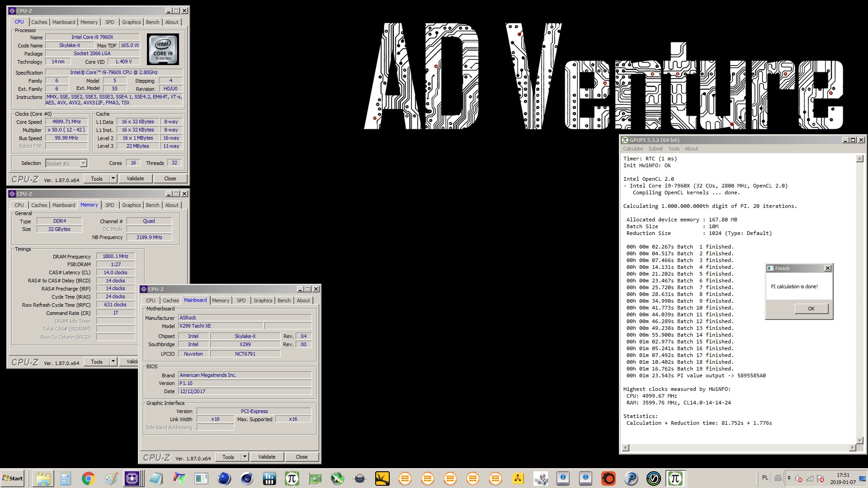This screenshot has height=488, width=868.
Task: Click GPUPI vertical scrollbar down arrow
Action: [860, 440]
